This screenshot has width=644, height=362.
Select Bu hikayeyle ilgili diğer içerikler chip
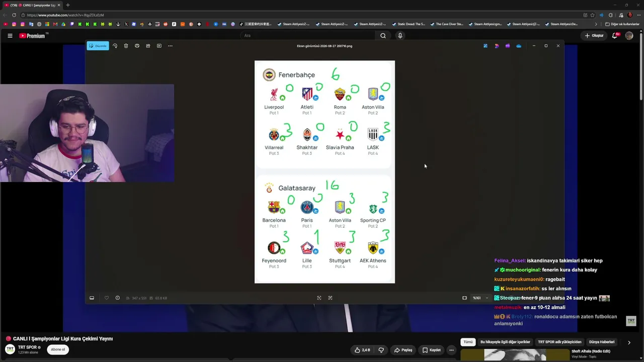click(x=505, y=342)
